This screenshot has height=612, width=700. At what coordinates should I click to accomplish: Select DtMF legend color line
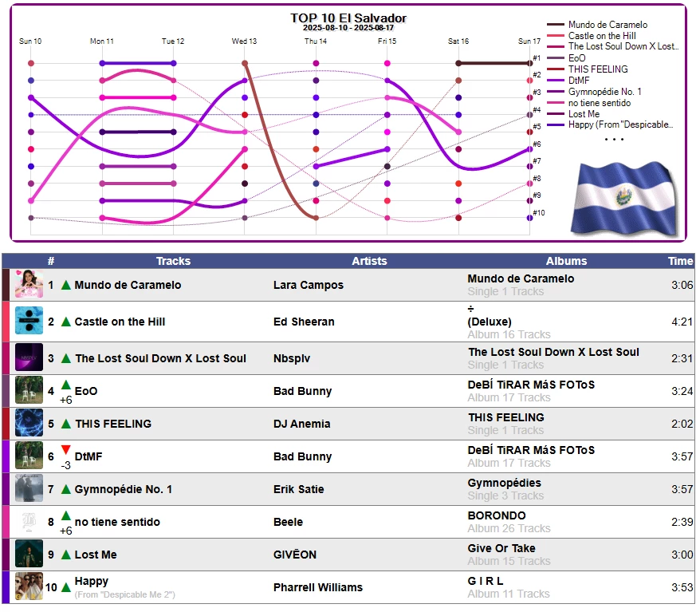(x=556, y=81)
